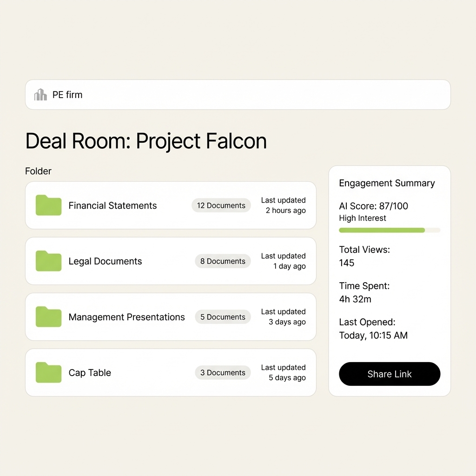Click the High Interest score label
The width and height of the screenshot is (476, 476).
tap(362, 218)
